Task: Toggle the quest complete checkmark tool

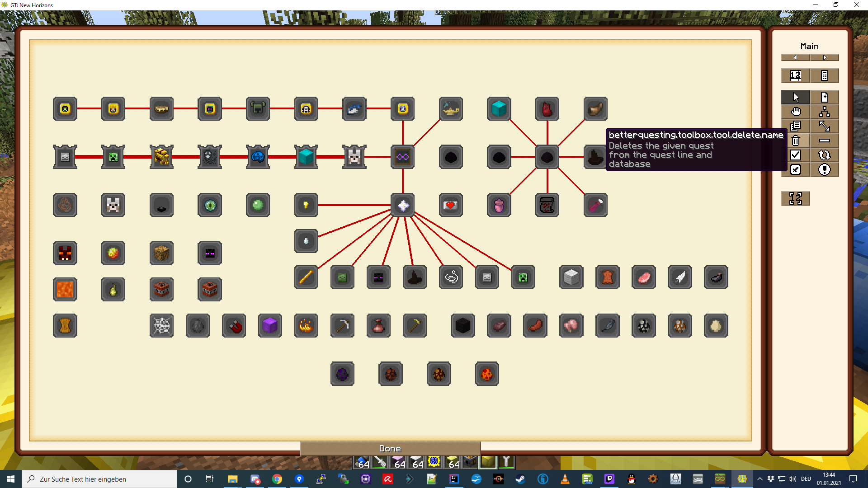Action: pyautogui.click(x=796, y=155)
